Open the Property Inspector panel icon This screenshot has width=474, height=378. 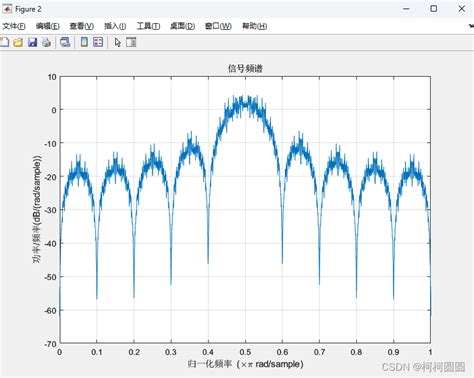pos(131,42)
